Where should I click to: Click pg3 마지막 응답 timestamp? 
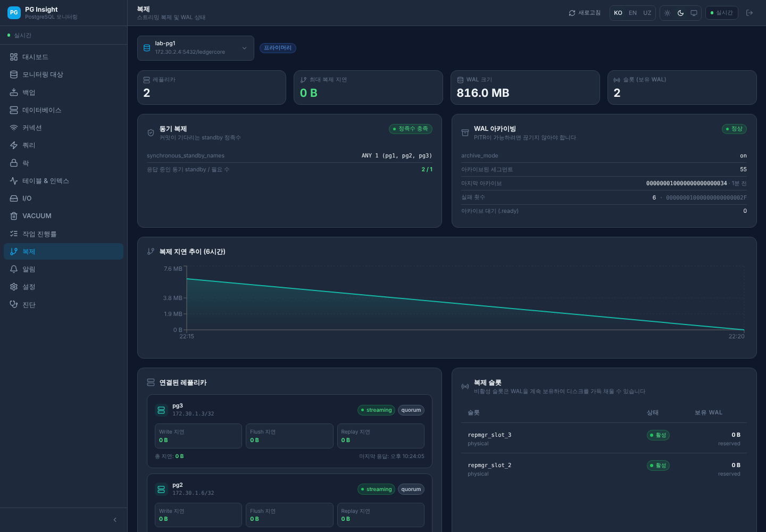point(392,456)
